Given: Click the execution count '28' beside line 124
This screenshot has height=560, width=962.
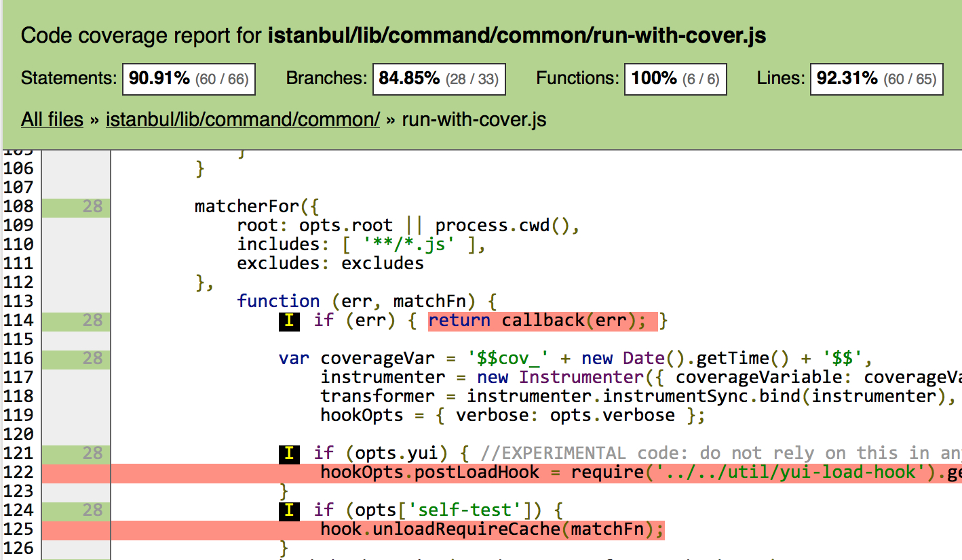Looking at the screenshot, I should 94,511.
